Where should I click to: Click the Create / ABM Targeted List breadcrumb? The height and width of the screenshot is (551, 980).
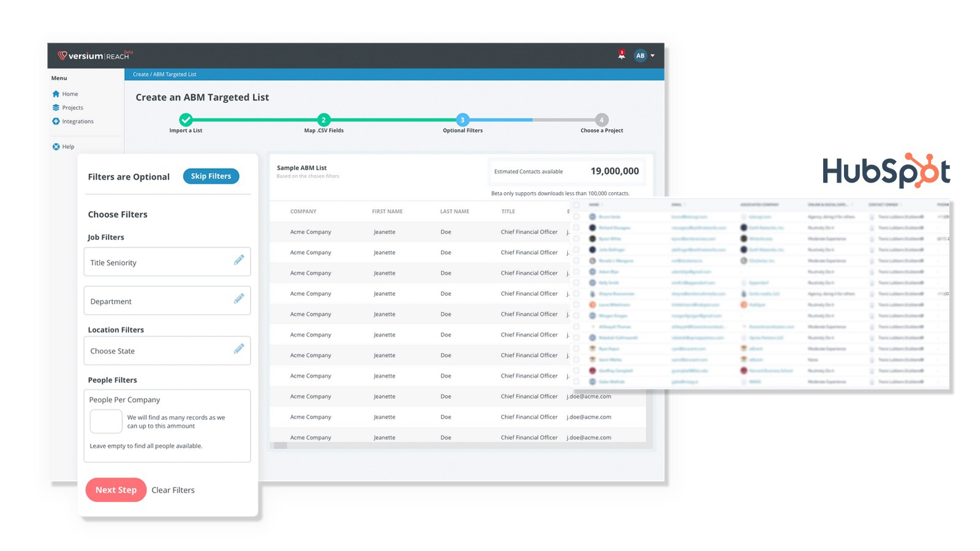(x=165, y=75)
